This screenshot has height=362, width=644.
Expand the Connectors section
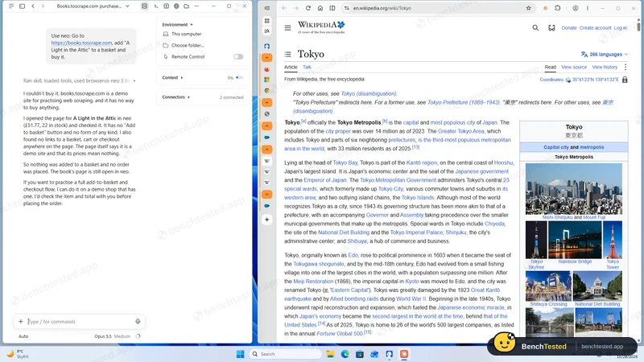(175, 97)
